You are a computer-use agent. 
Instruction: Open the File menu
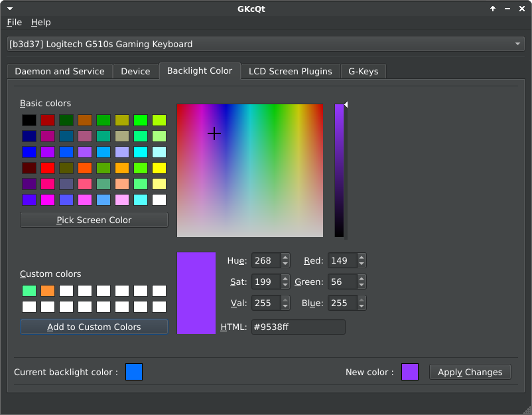click(x=14, y=23)
